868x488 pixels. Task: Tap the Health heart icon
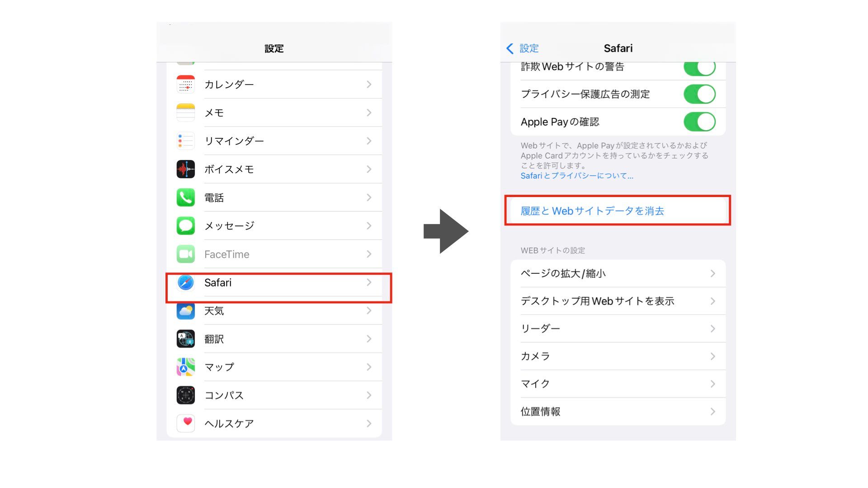[185, 423]
